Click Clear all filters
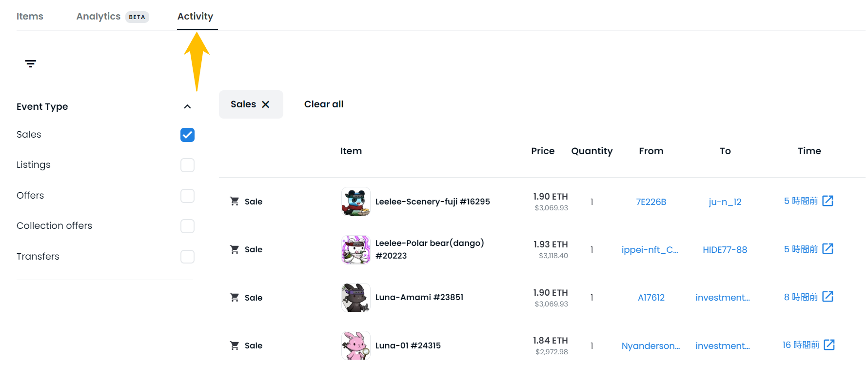The height and width of the screenshot is (366, 868). [x=324, y=104]
